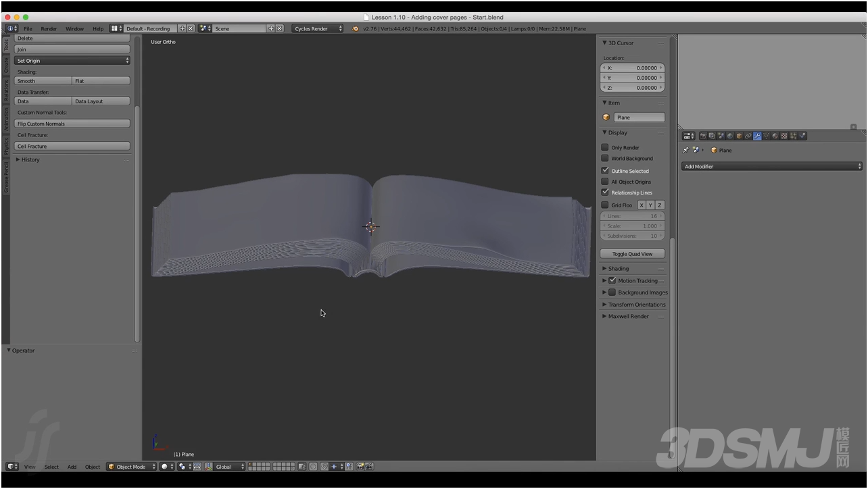This screenshot has height=489, width=868.
Task: Open the Object Mode dropdown
Action: (x=132, y=467)
